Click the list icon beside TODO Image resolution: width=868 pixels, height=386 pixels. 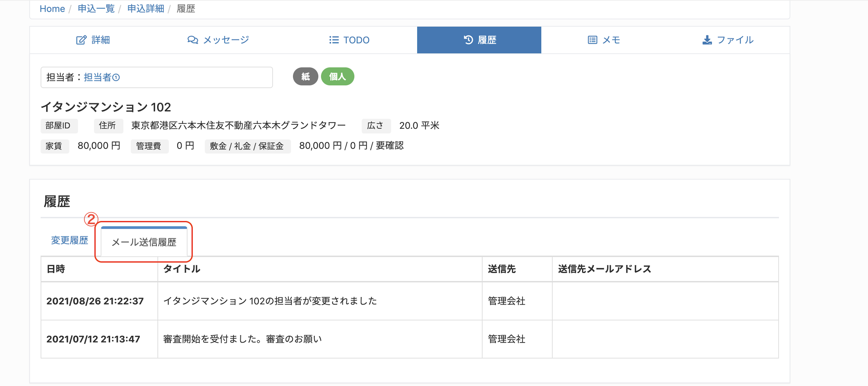pos(334,40)
